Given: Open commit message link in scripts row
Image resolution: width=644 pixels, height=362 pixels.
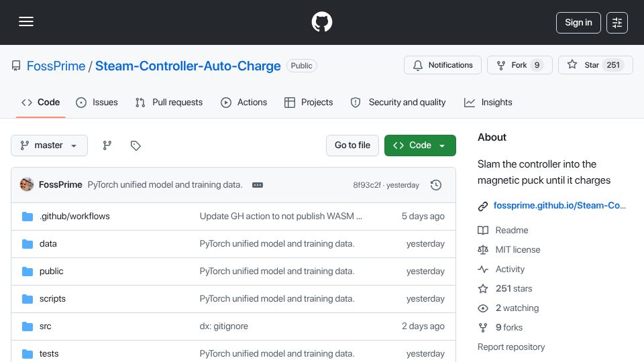Looking at the screenshot, I should point(277,299).
